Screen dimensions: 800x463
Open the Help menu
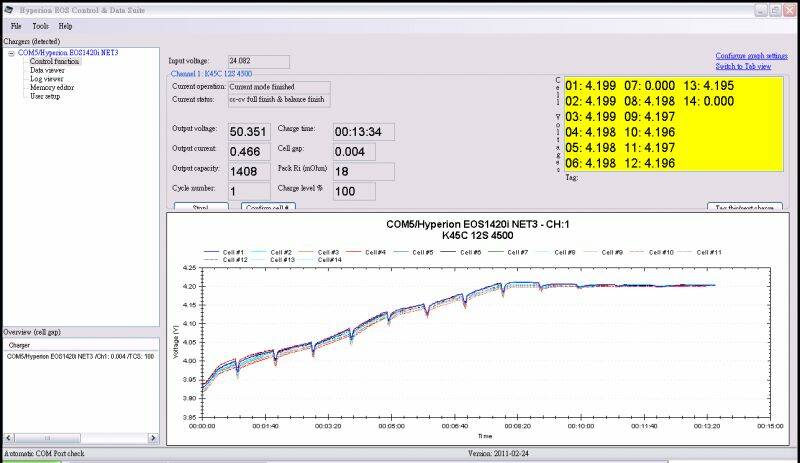tap(65, 26)
